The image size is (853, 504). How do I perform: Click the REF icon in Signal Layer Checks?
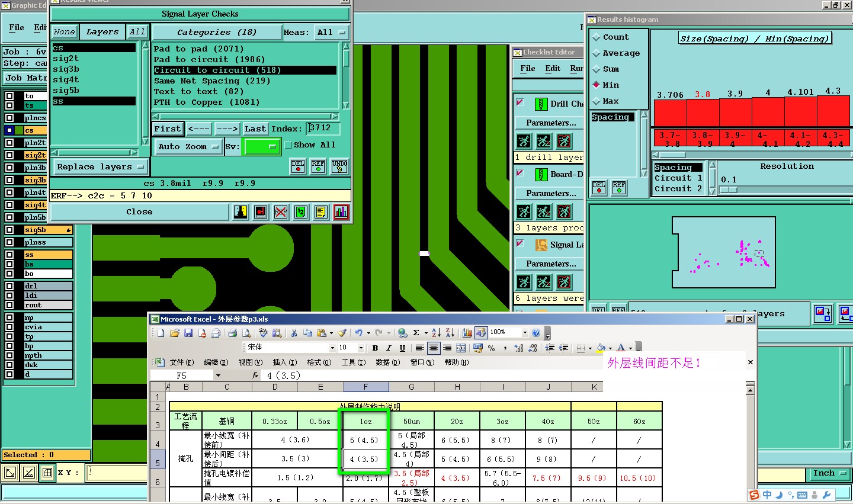(x=318, y=166)
